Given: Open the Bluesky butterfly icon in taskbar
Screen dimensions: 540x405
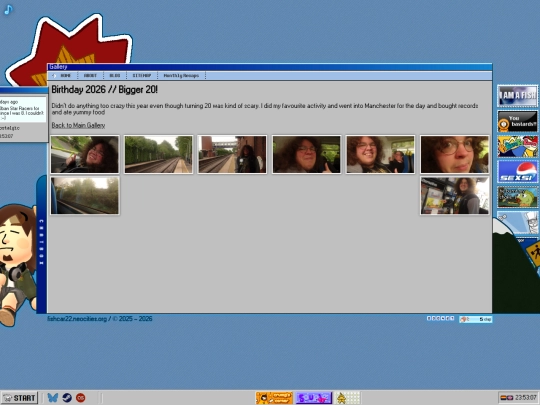Looking at the screenshot, I should tap(53, 398).
